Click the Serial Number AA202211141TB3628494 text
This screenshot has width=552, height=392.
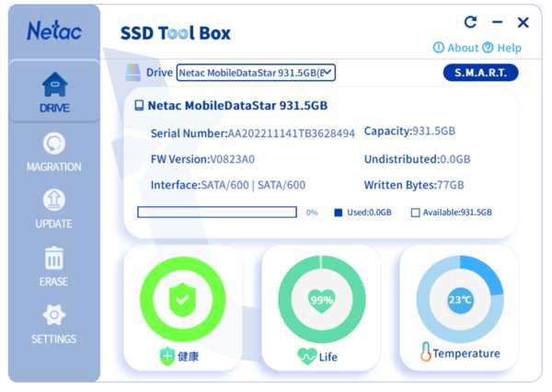pyautogui.click(x=252, y=133)
